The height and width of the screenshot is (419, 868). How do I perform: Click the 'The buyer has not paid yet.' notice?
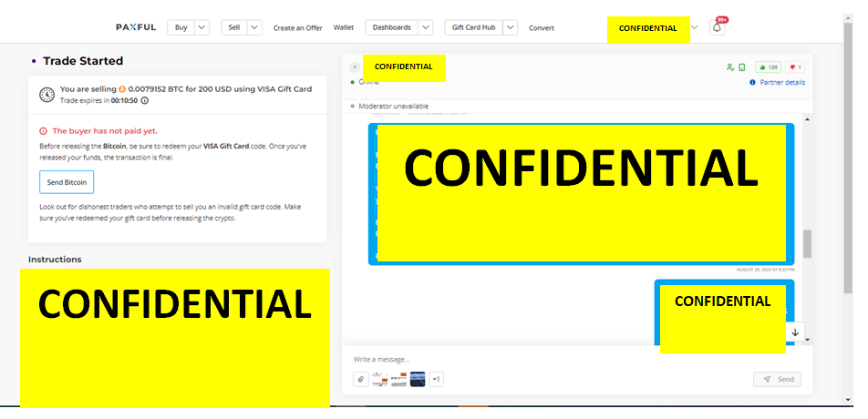click(x=105, y=131)
